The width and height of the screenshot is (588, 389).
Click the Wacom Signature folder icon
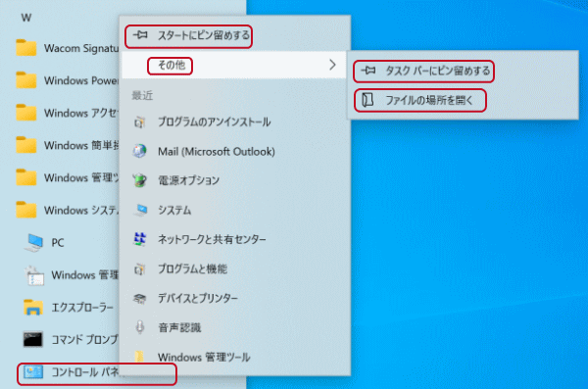click(25, 48)
